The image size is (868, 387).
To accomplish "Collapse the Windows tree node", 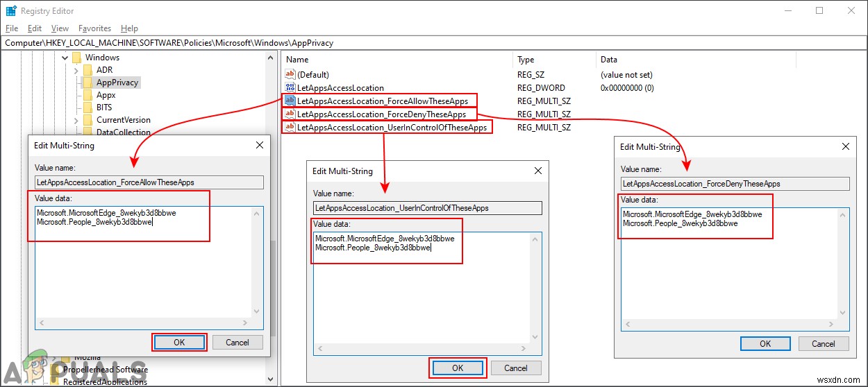I will (x=65, y=58).
